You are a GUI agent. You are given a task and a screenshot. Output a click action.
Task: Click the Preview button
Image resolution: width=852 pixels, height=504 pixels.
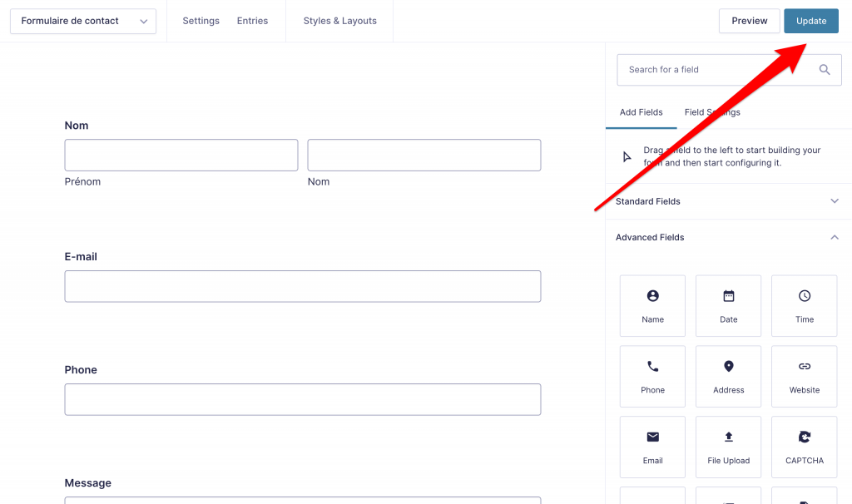(x=750, y=21)
